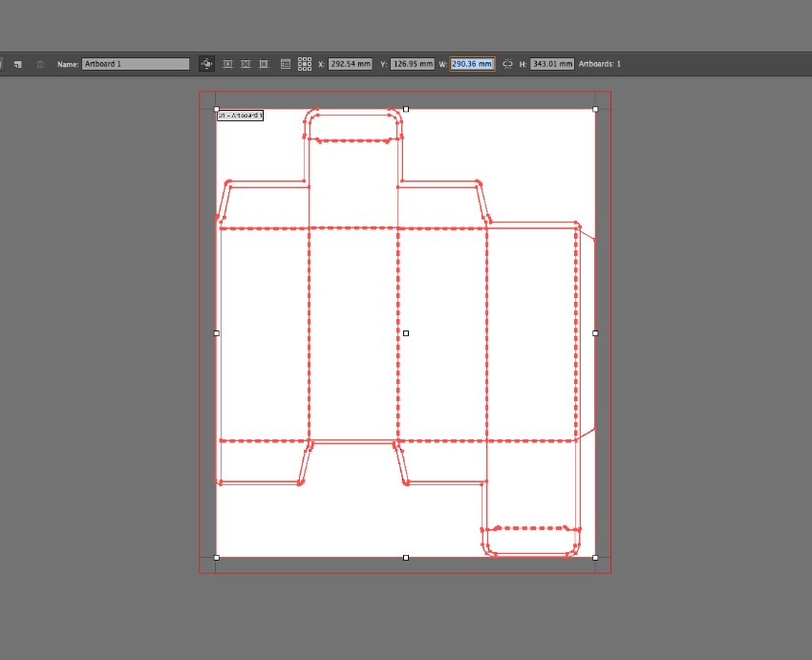Select the artboard's right-middle resize handle
The width and height of the screenshot is (812, 660).
pyautogui.click(x=595, y=333)
